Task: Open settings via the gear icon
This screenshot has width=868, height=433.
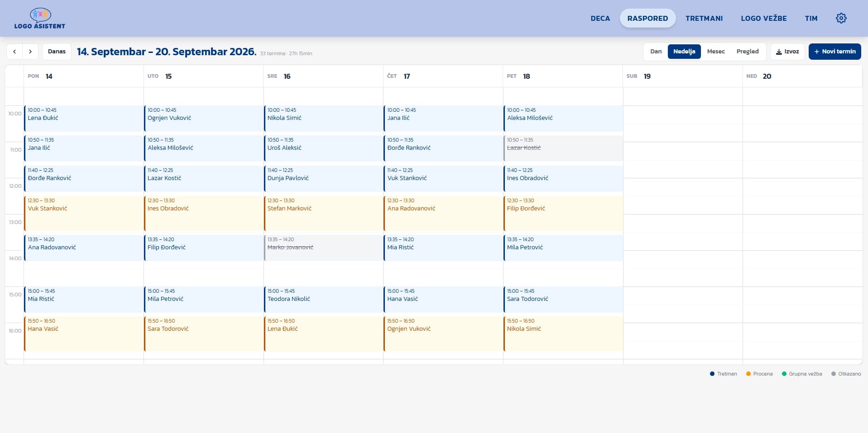Action: 841,18
